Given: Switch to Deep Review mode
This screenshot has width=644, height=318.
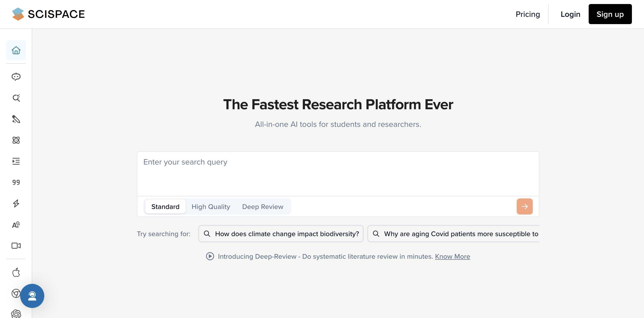Looking at the screenshot, I should pos(263,207).
